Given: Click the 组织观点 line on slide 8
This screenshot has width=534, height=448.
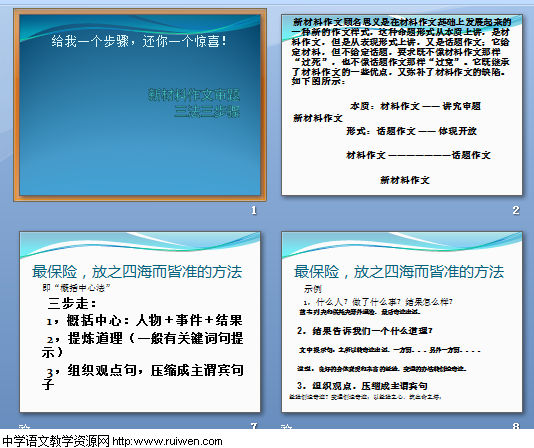Looking at the screenshot, I should click(x=362, y=386).
